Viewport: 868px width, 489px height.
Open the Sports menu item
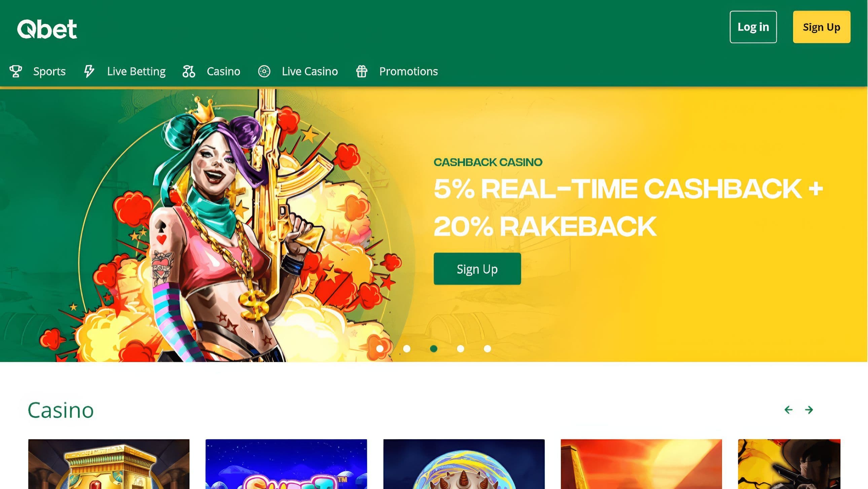49,71
